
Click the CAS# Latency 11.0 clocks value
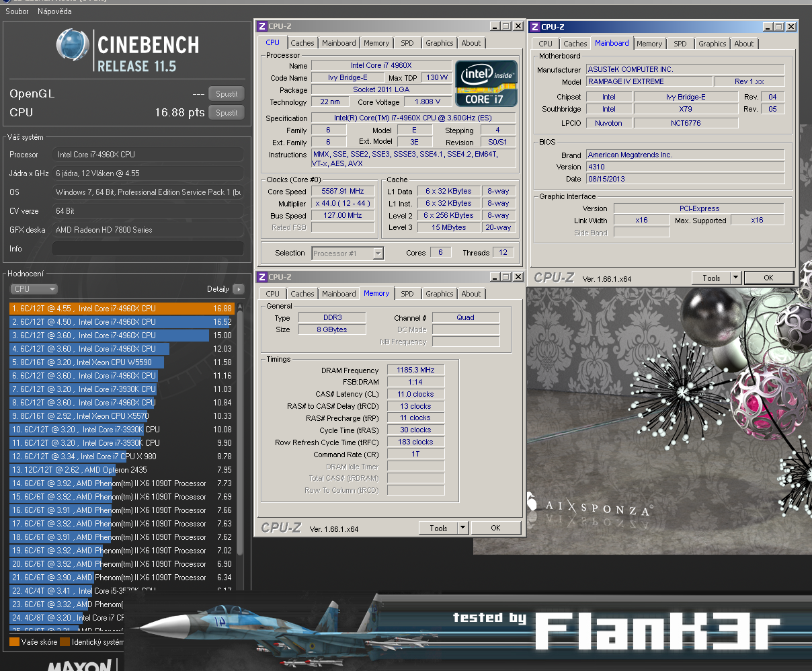415,394
